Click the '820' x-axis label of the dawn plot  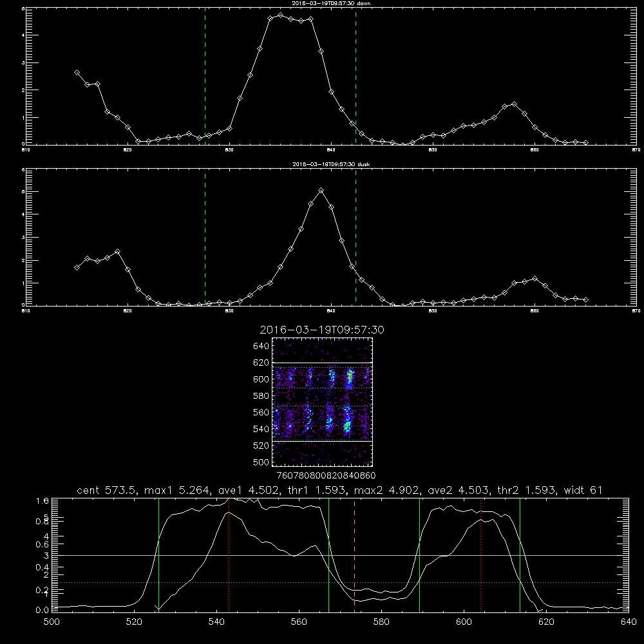coord(128,150)
